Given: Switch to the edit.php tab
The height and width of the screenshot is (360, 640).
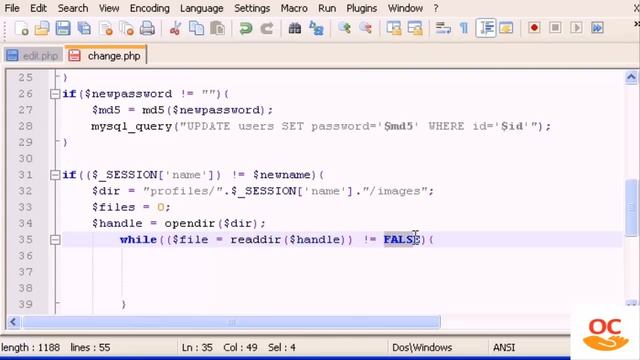Looking at the screenshot, I should (x=33, y=56).
